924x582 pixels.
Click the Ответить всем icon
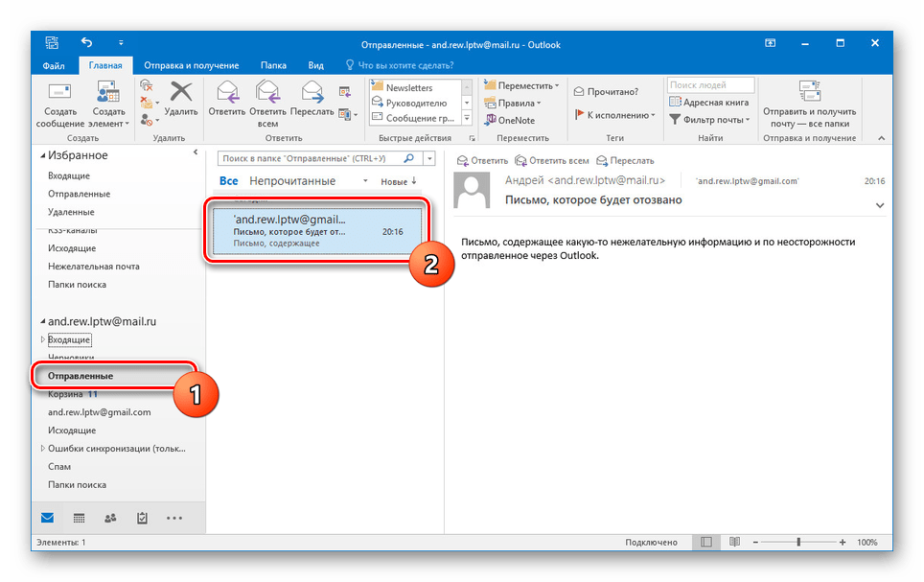tap(267, 93)
